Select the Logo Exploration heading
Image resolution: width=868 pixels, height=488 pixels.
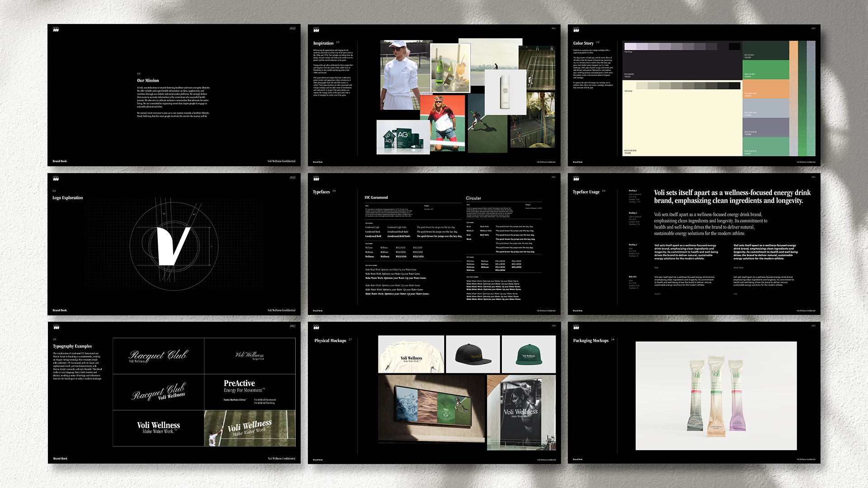point(68,198)
